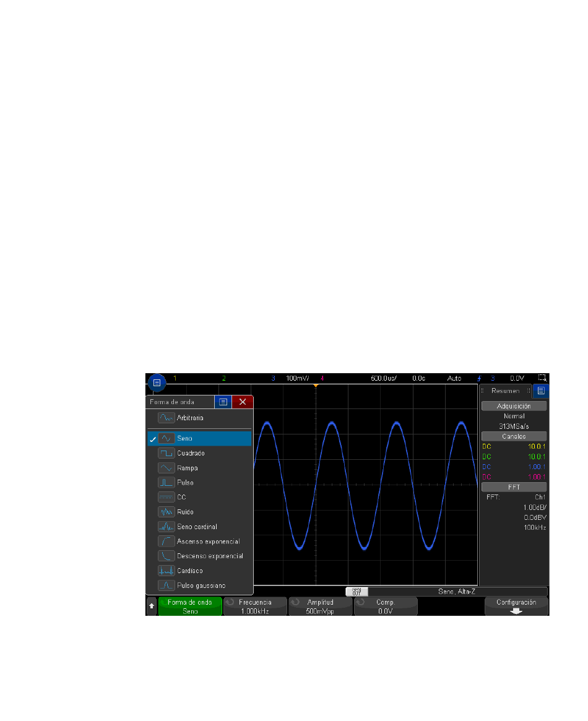The height and width of the screenshot is (721, 588).
Task: Click the rising edge trigger icon
Action: click(x=479, y=378)
